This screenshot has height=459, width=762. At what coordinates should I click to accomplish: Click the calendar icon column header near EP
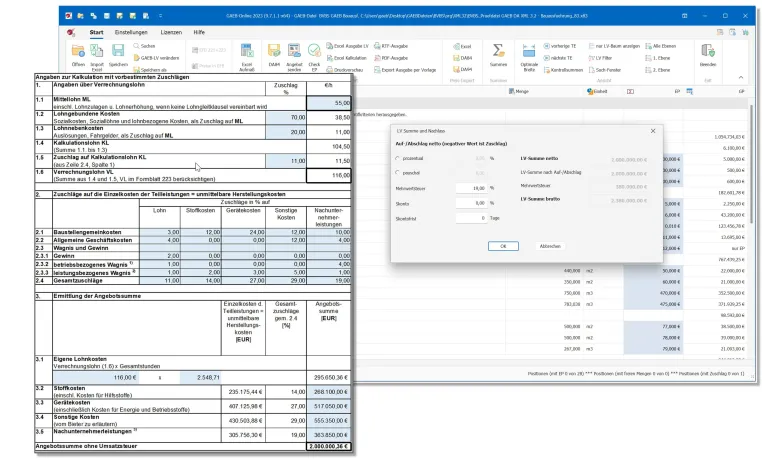(x=689, y=91)
